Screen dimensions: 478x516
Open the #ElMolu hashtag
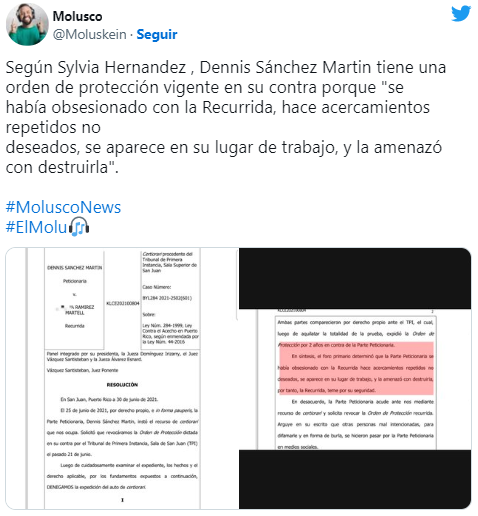37,227
